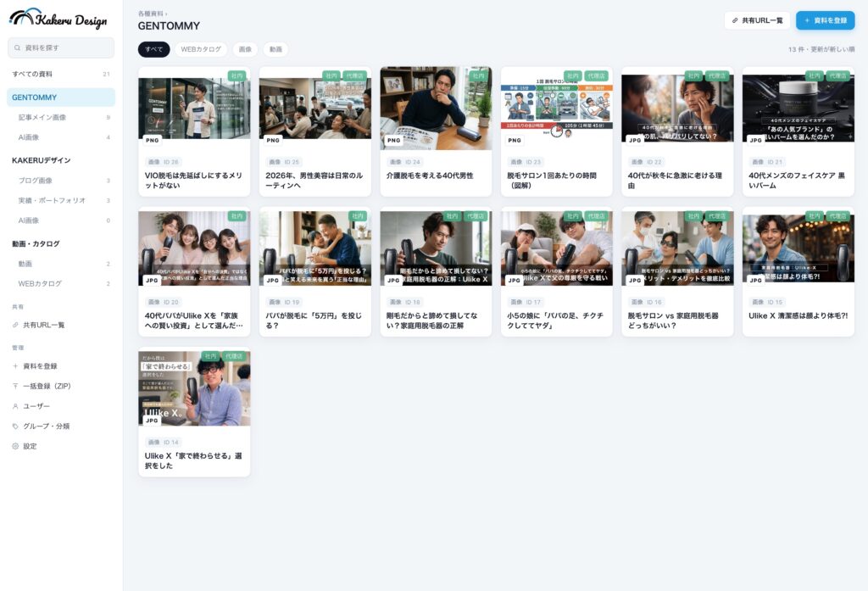868x591 pixels.
Task: Open 一括登録 (ZIP) via its sidebar icon
Action: pos(15,386)
